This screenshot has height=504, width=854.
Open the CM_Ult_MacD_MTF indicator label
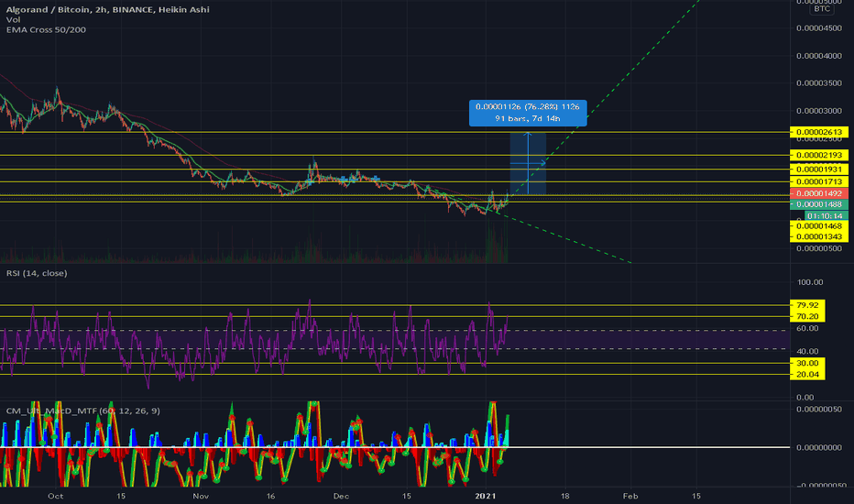pyautogui.click(x=82, y=411)
